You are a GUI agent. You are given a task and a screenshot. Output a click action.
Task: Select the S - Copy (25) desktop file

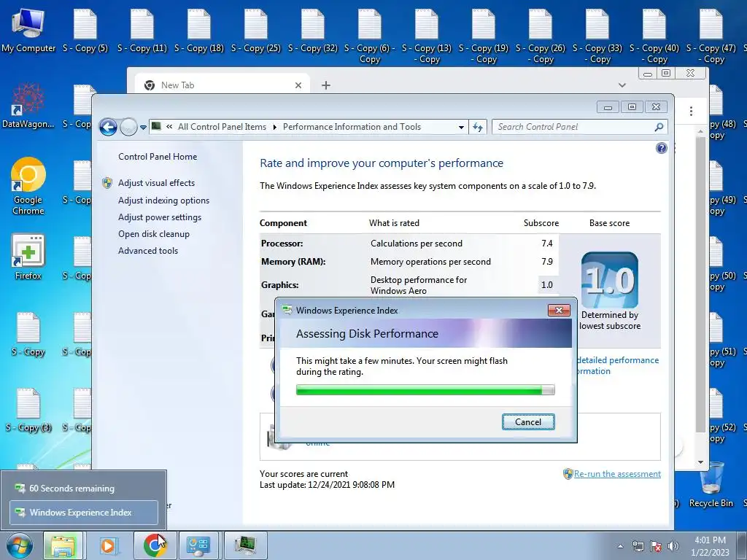256,31
